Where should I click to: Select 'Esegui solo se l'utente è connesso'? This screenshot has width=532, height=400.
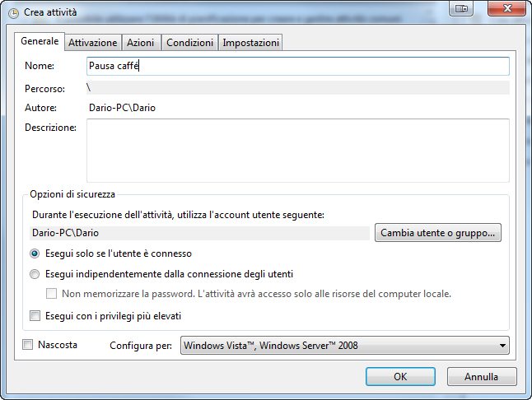pyautogui.click(x=35, y=253)
